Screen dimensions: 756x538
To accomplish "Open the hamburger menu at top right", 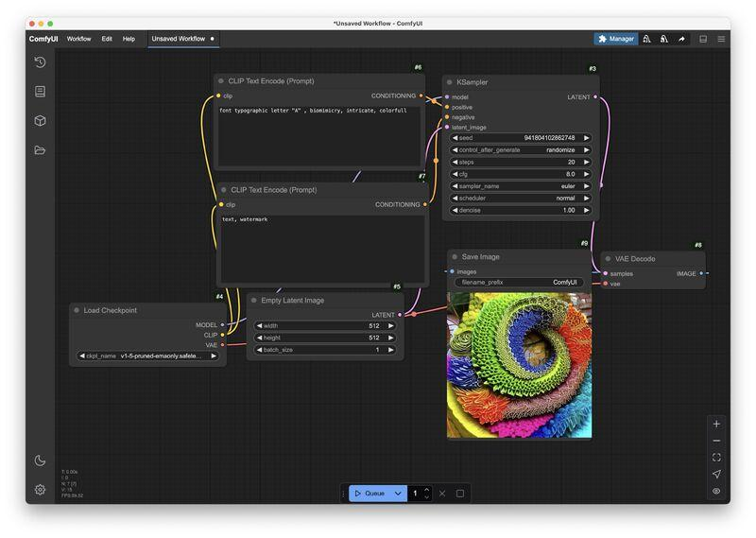I will click(721, 39).
